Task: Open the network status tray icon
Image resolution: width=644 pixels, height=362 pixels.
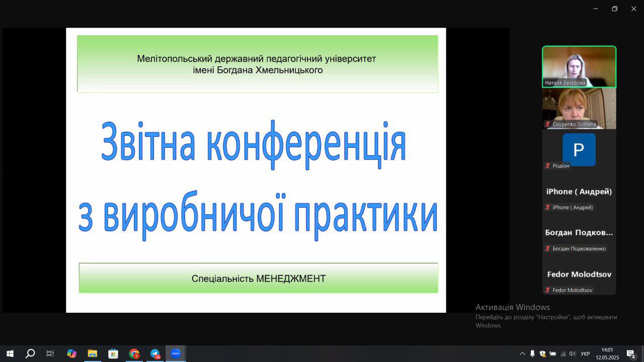Action: (x=563, y=354)
